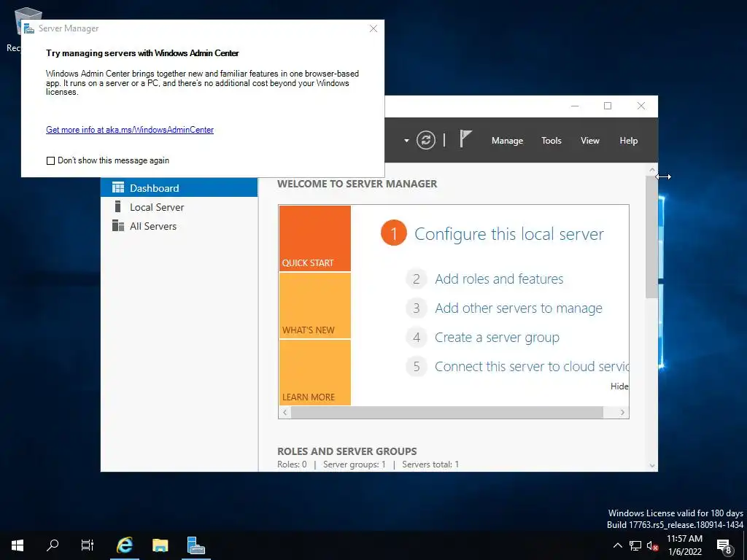Click the number 3 step circle
747x560 pixels.
coord(417,308)
